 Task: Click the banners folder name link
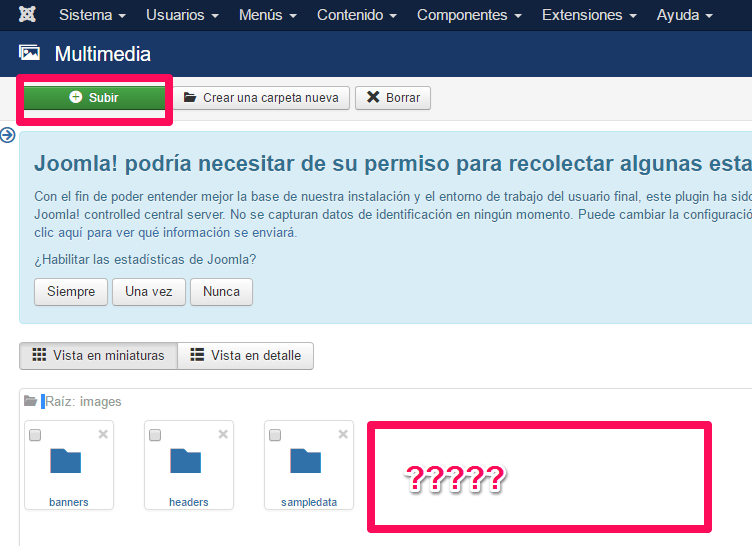(69, 502)
